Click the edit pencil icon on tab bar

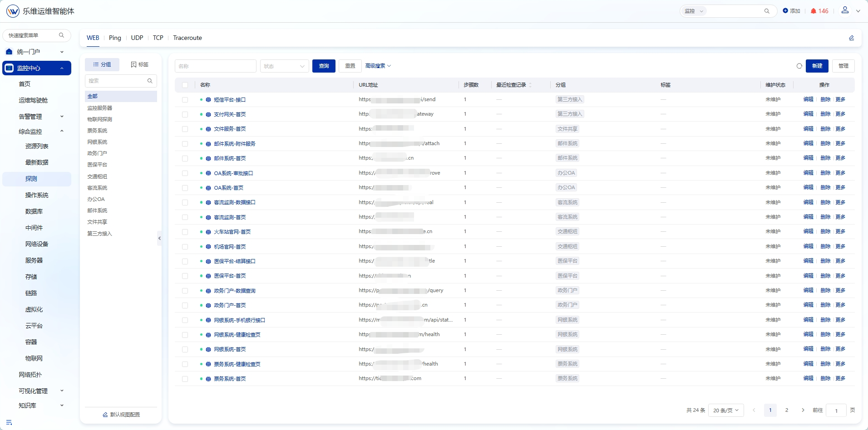[852, 38]
